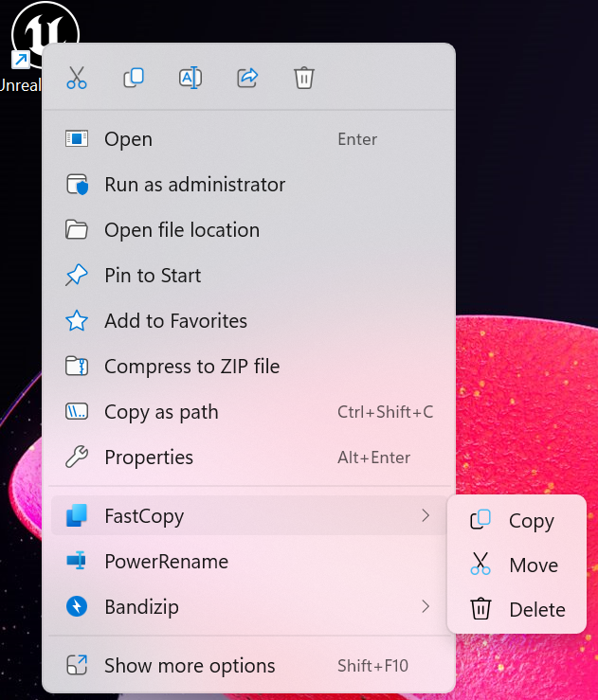The image size is (598, 700).
Task: Click the Ctrl+Shift+C shortcut text
Action: click(385, 412)
